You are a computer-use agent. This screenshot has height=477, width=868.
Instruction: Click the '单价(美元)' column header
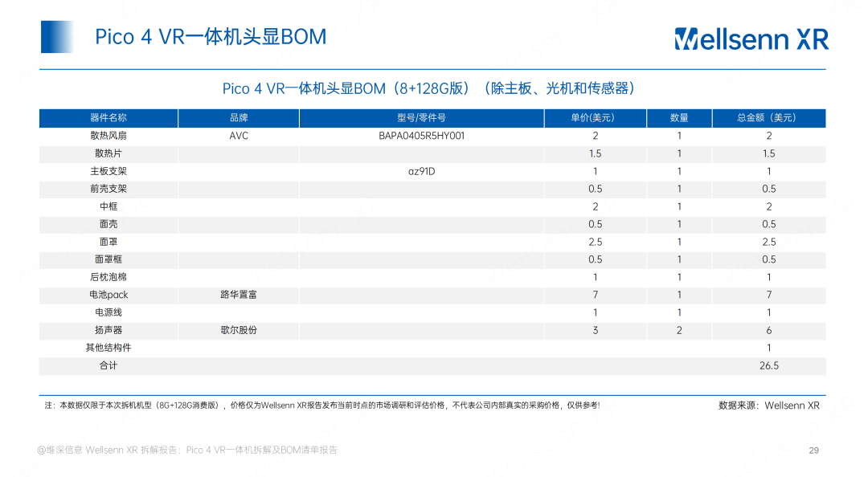(595, 118)
